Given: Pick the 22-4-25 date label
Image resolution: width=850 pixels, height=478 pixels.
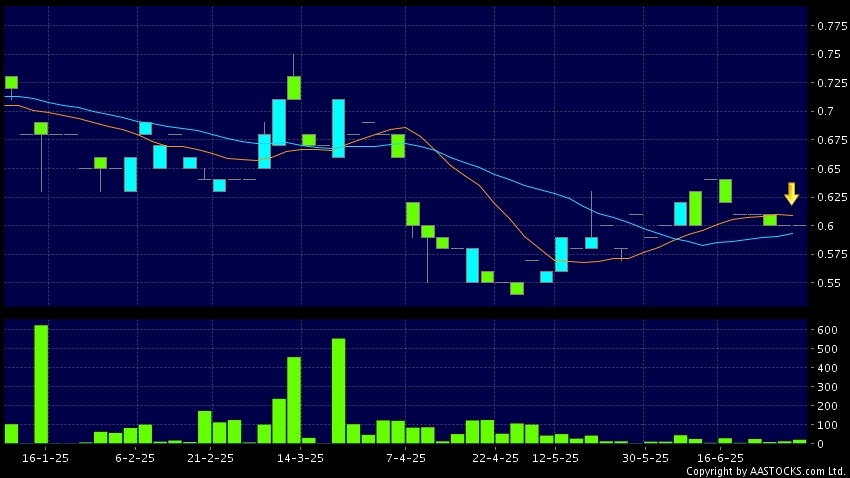Looking at the screenshot, I should click(495, 458).
